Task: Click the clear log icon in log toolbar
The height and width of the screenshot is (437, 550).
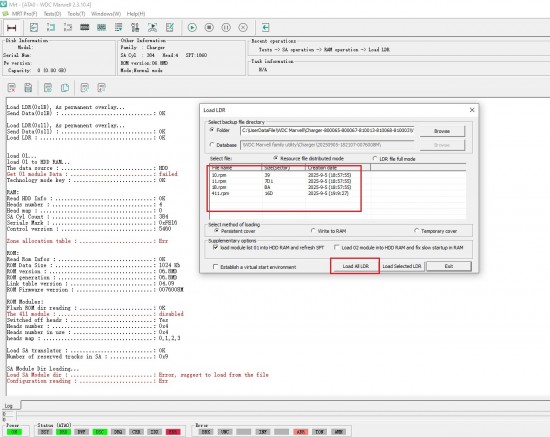Action: pyautogui.click(x=12, y=88)
